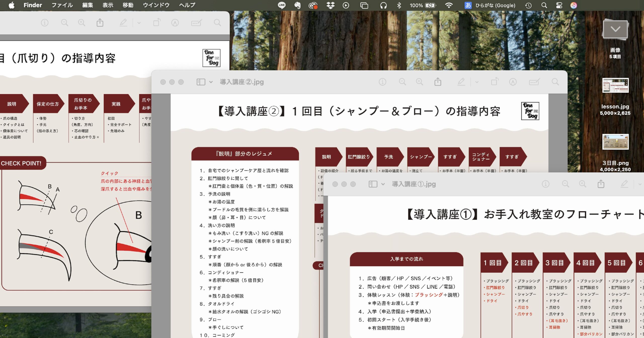644x338 pixels.
Task: Open sidebar view options in 導入講座②.jpg window
Action: pyautogui.click(x=211, y=82)
